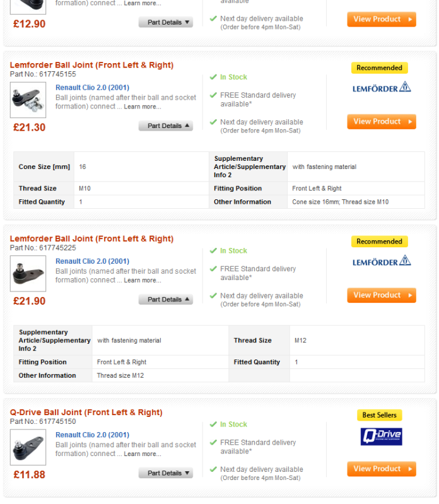439x504 pixels.
Task: Open the £21.30 ball joint product image
Action: [28, 100]
